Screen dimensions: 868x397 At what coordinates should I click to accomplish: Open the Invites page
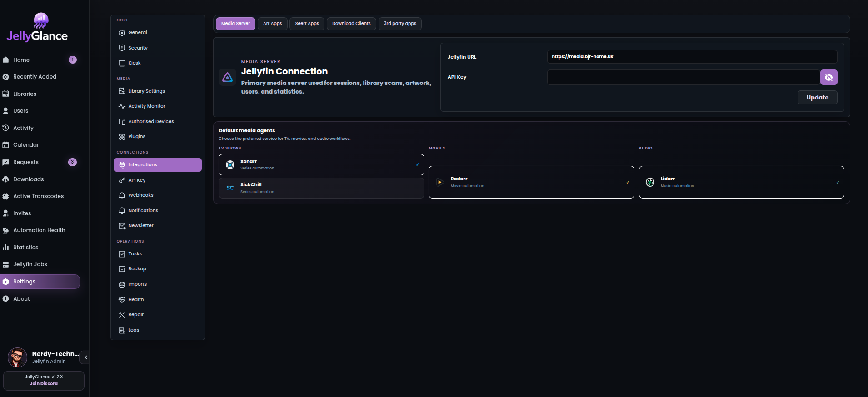point(40,213)
